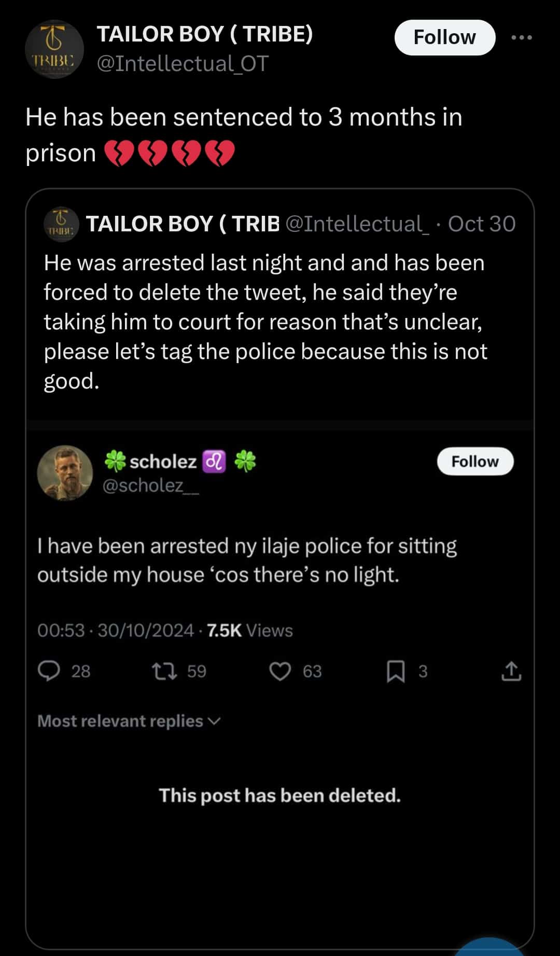The width and height of the screenshot is (560, 956).
Task: Like the scholez post with heart icon
Action: pos(280,671)
